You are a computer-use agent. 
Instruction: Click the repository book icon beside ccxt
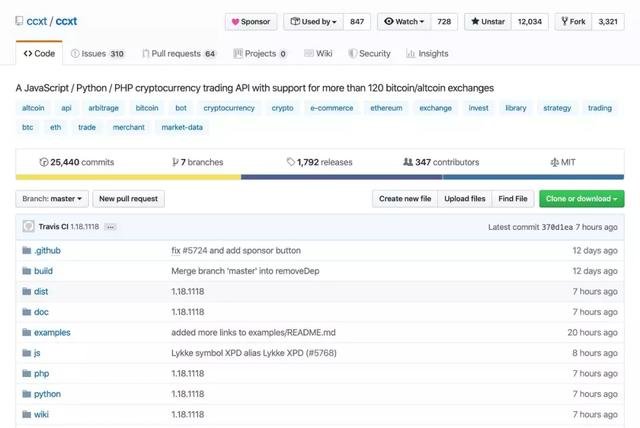click(20, 20)
